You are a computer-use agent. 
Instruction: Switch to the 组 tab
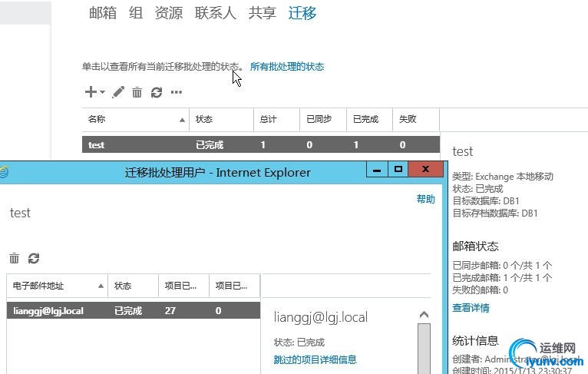tap(136, 13)
